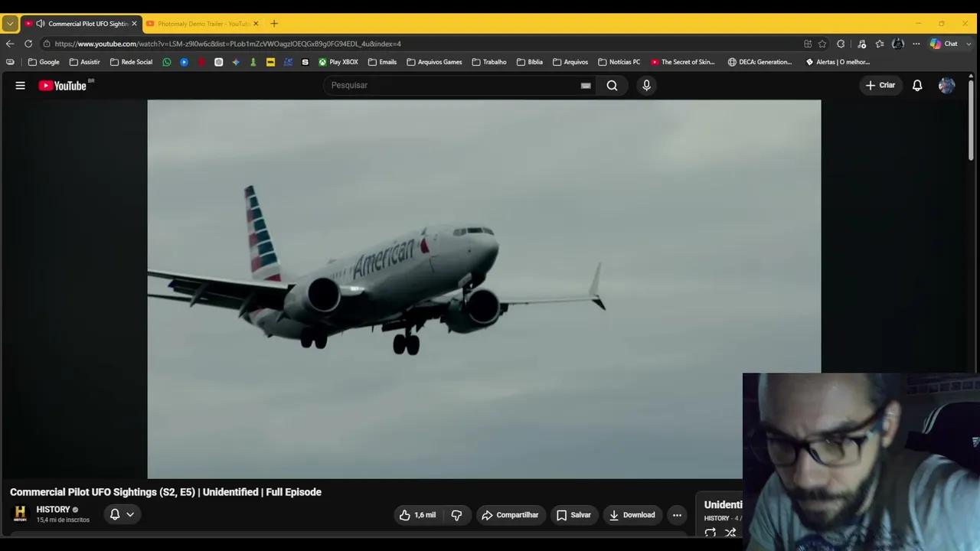This screenshot has width=980, height=551.
Task: Open the Trabalho bookmarks folder
Action: pyautogui.click(x=489, y=62)
